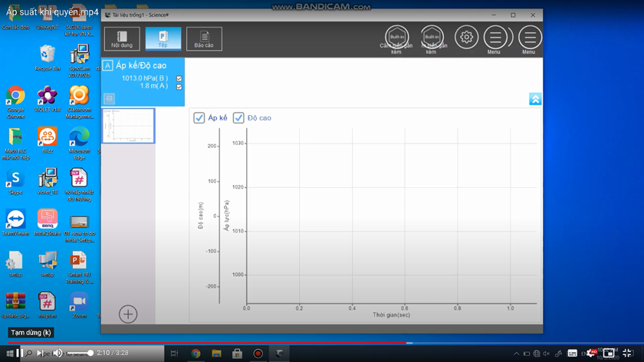Exit full screen mode in video player

[627, 353]
